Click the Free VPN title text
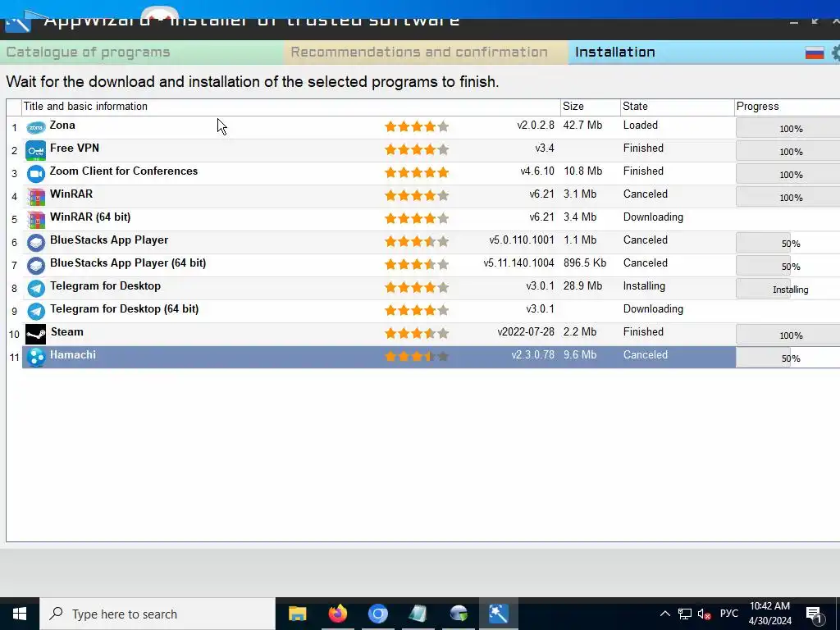This screenshot has width=840, height=630. coord(75,148)
